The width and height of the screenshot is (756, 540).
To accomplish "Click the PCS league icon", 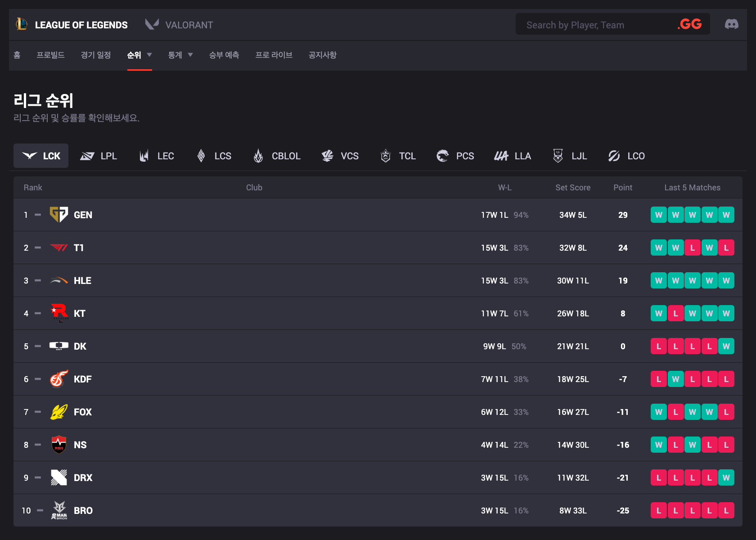I will [x=443, y=156].
